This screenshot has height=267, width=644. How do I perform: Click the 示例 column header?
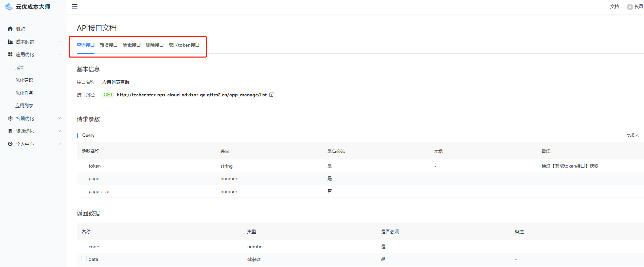[439, 151]
